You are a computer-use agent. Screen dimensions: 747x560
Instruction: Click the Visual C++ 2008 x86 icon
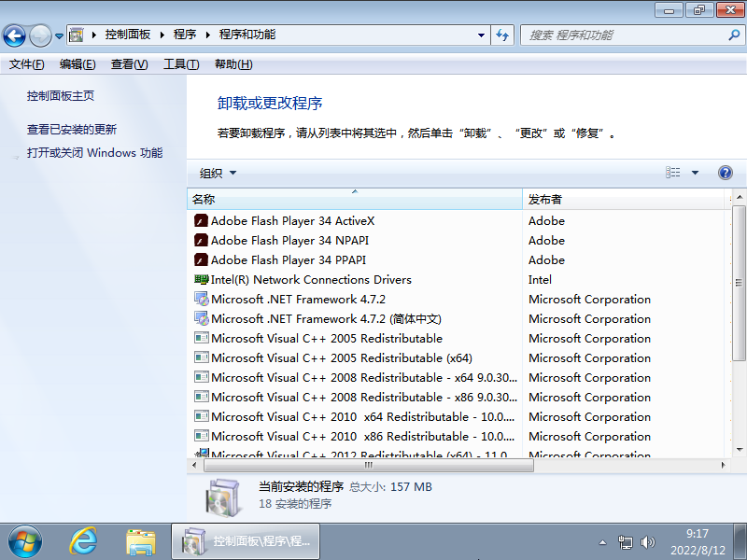pyautogui.click(x=202, y=397)
